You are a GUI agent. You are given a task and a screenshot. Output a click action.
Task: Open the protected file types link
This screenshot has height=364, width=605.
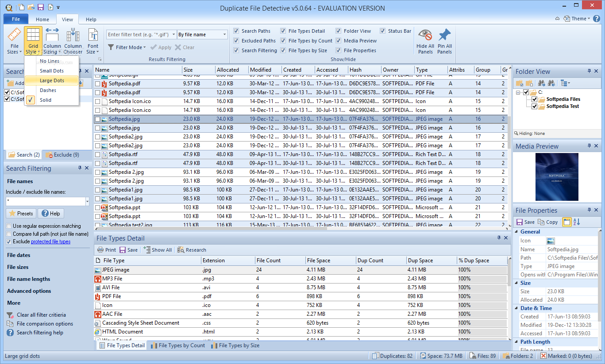(50, 241)
